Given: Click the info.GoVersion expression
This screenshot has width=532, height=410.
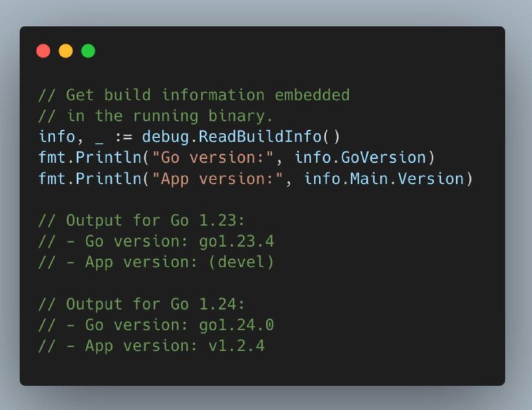Looking at the screenshot, I should [360, 157].
